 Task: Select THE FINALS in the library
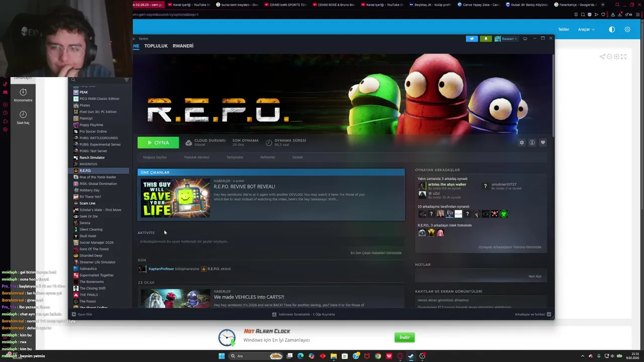point(89,295)
